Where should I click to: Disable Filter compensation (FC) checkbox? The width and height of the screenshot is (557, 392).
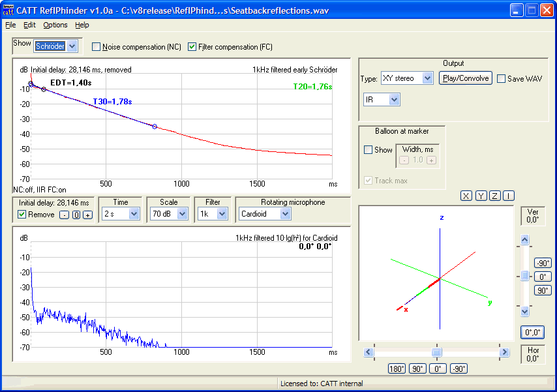192,47
